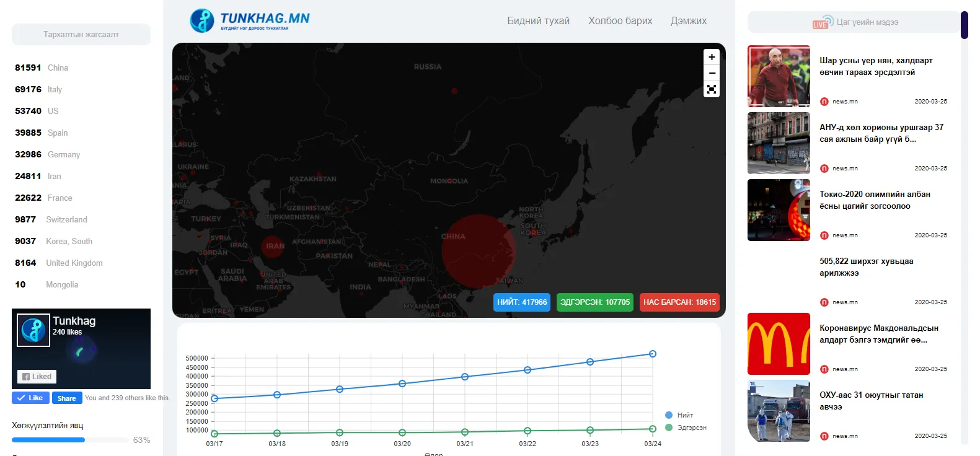Click the LIVE broadcast icon

(823, 22)
